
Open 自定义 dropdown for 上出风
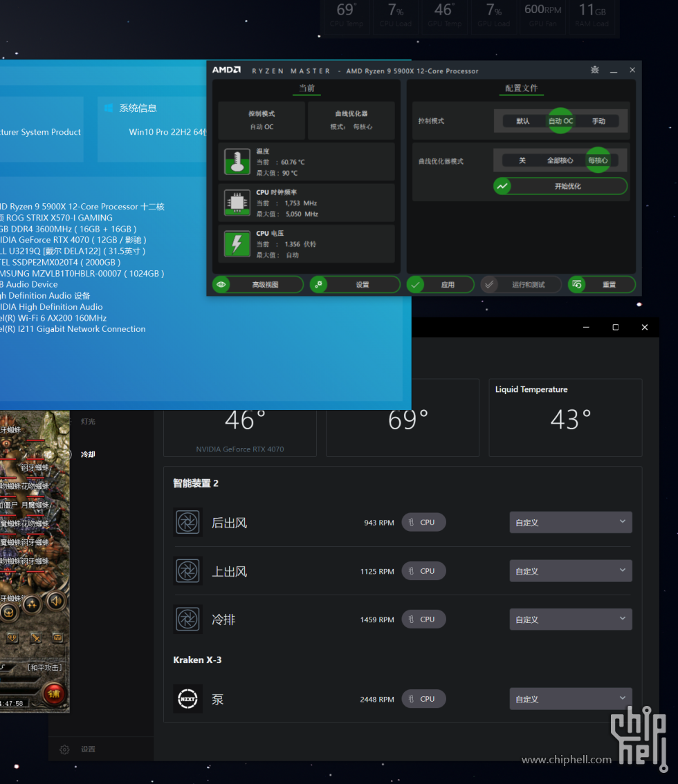coord(571,571)
